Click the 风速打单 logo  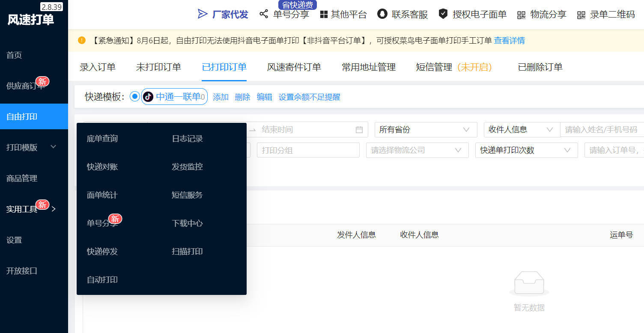pos(31,20)
